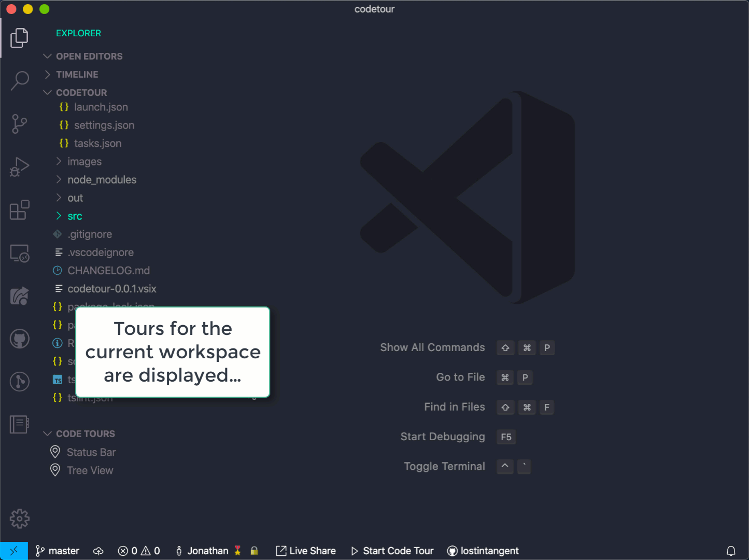Click Go to File shortcut label

point(460,377)
